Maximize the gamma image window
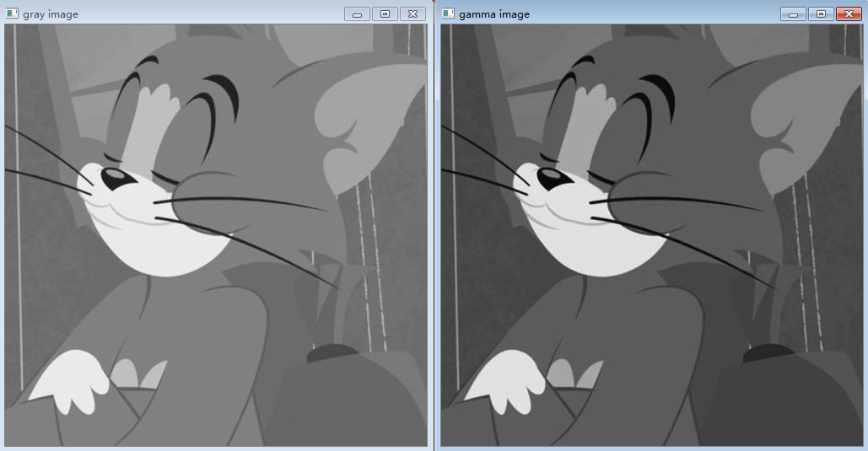 coord(821,13)
